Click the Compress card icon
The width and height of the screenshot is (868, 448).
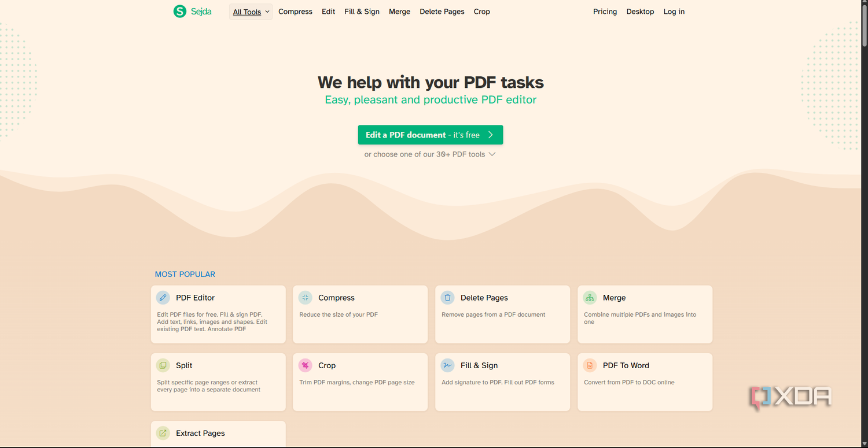coord(306,298)
